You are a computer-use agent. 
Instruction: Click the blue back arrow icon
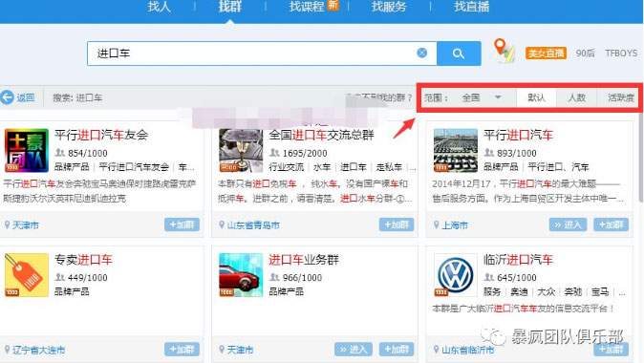[7, 97]
